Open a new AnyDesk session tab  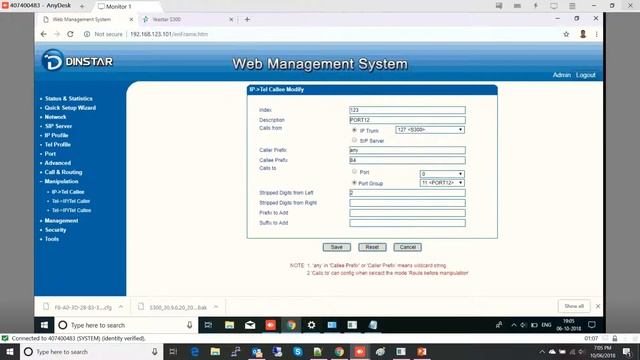click(82, 6)
